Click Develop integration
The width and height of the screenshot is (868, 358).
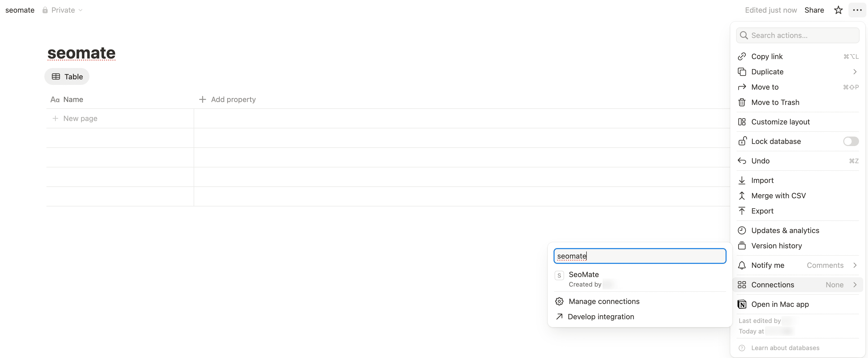(x=601, y=316)
